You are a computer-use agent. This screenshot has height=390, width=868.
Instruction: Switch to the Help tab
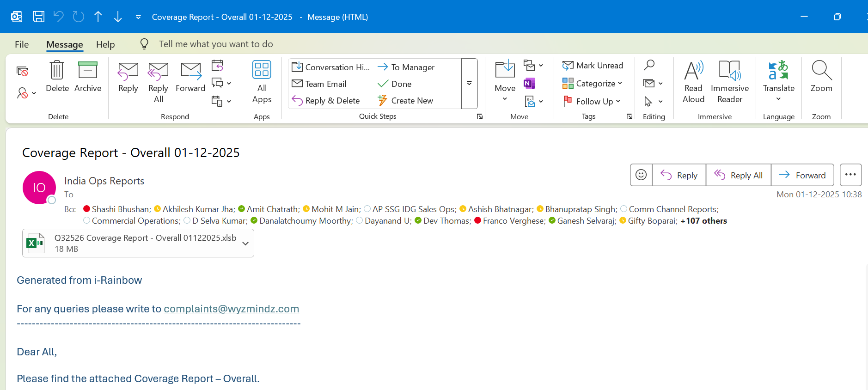[x=105, y=44]
